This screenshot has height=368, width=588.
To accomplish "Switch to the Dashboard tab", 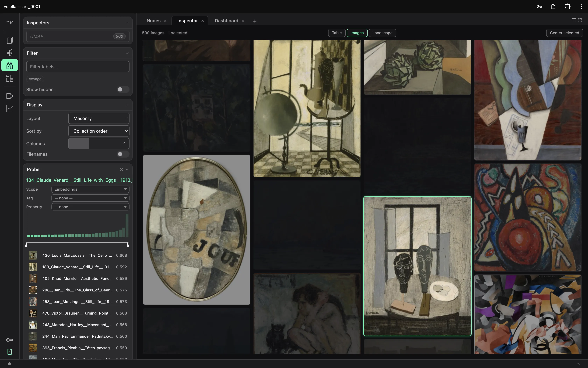I will [x=226, y=21].
